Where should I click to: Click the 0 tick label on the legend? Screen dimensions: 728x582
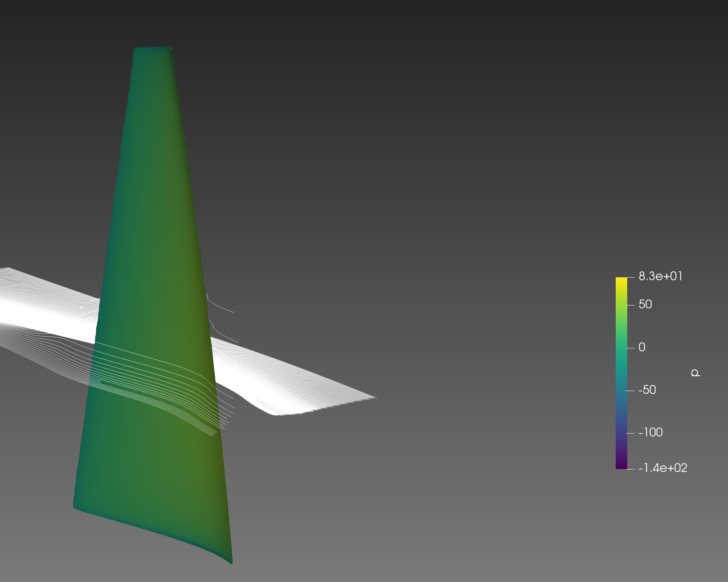click(x=642, y=348)
